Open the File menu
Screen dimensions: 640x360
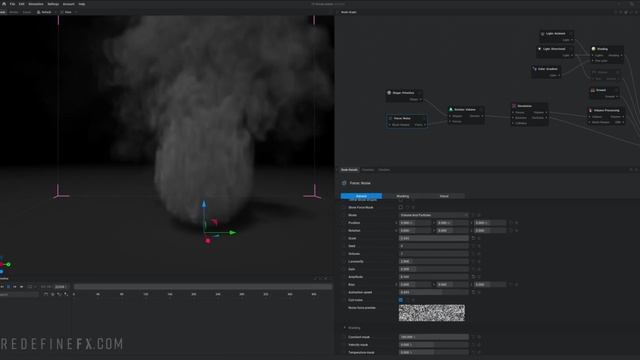(12, 4)
